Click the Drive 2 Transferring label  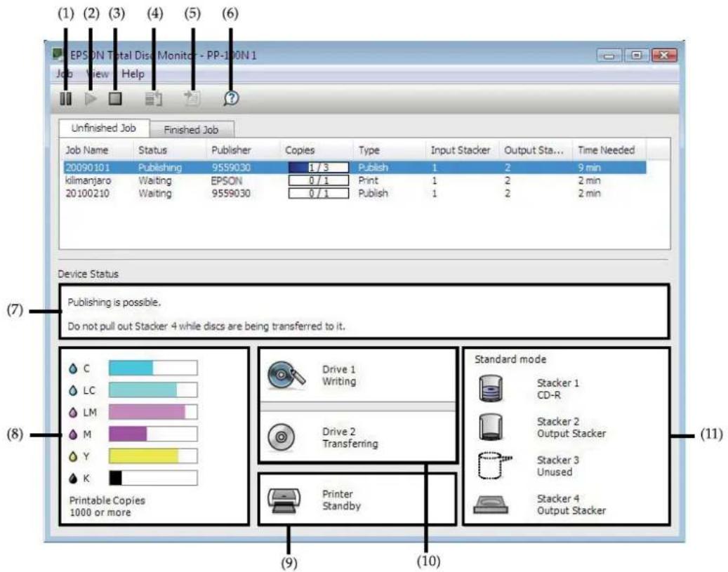click(x=350, y=438)
